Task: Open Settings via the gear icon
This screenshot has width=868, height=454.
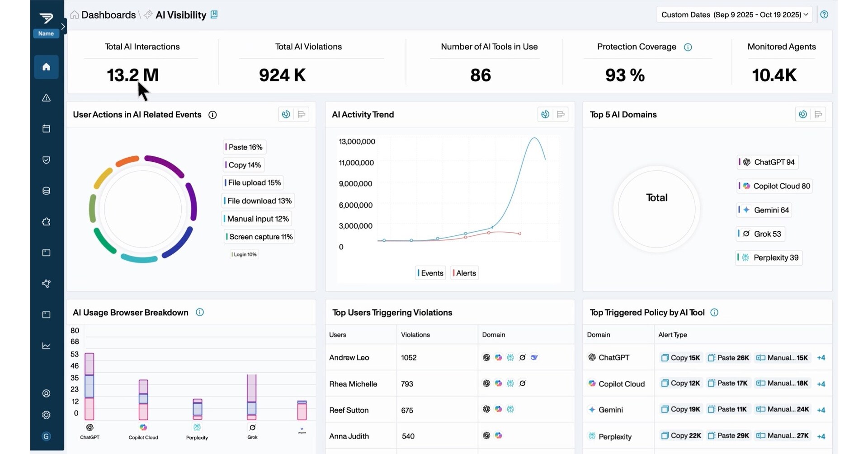Action: click(x=46, y=415)
